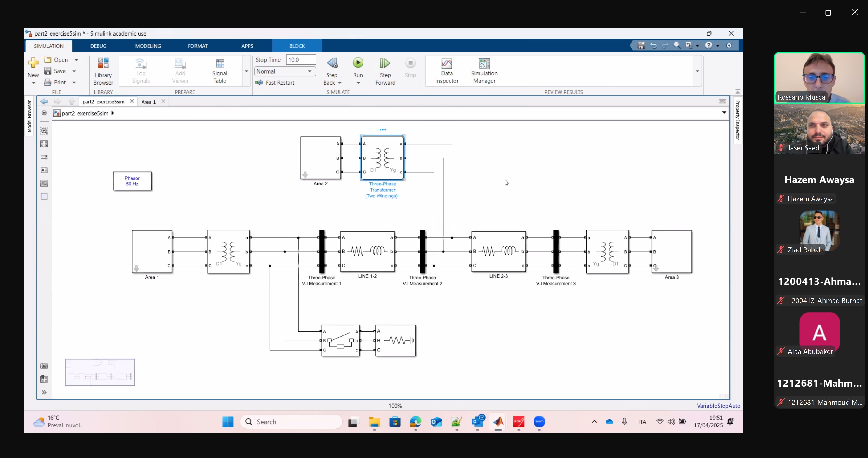Switch to the FORMAT tab
This screenshot has height=458, width=868.
tap(198, 46)
